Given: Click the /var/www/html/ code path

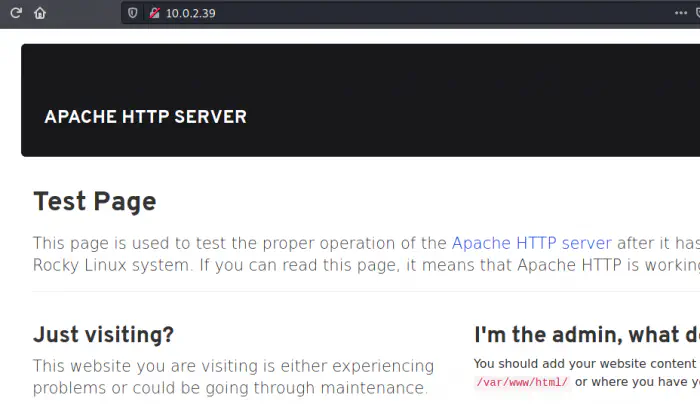Looking at the screenshot, I should 521,382.
